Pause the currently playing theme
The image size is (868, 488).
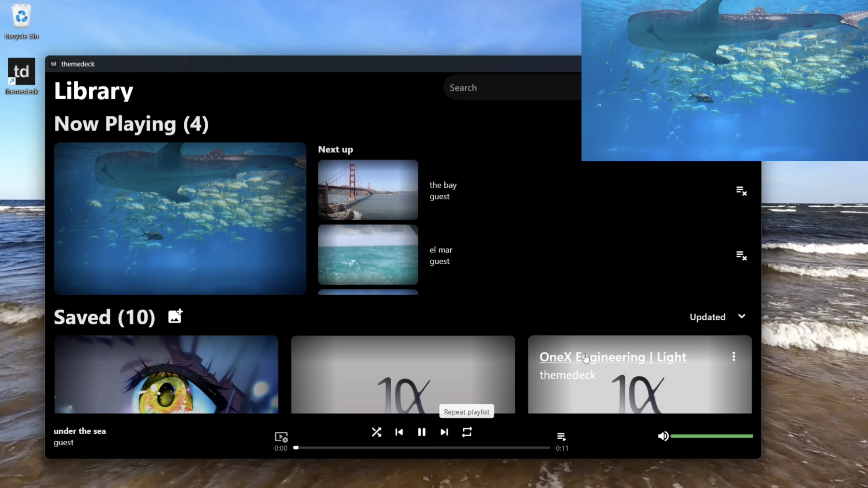[421, 432]
